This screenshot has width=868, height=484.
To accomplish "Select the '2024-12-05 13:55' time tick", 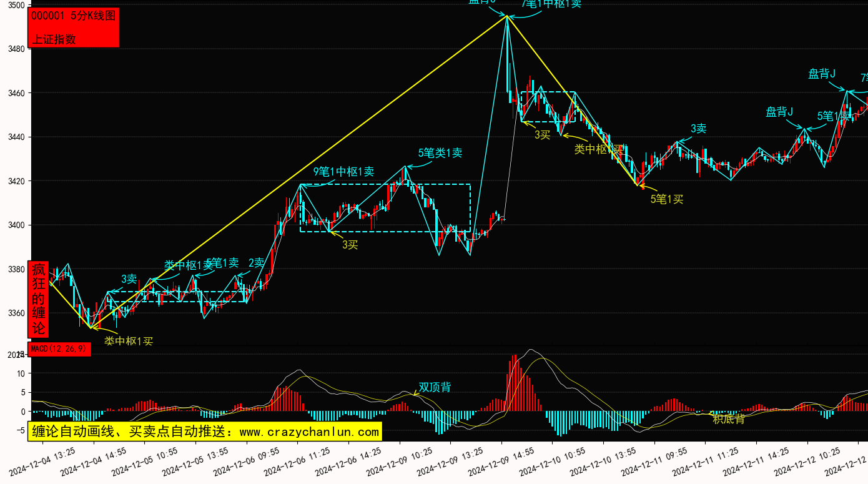I will (x=195, y=462).
